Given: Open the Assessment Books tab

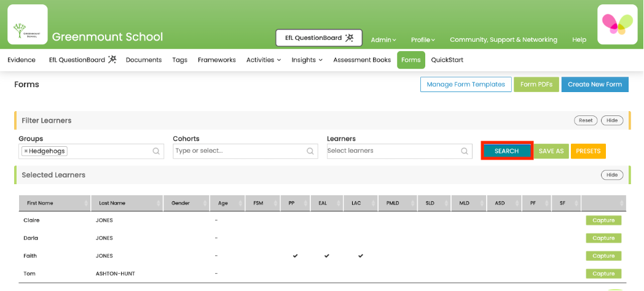Looking at the screenshot, I should point(362,60).
